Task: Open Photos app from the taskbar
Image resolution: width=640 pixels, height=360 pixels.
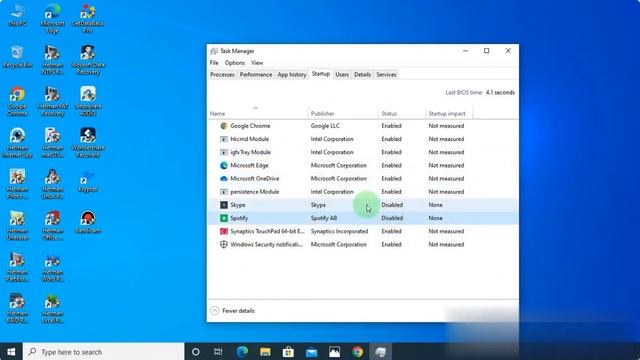Action: click(x=334, y=351)
